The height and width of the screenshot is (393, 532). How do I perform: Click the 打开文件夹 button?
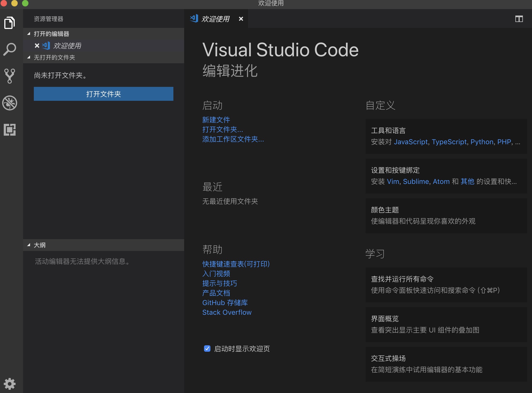coord(103,94)
